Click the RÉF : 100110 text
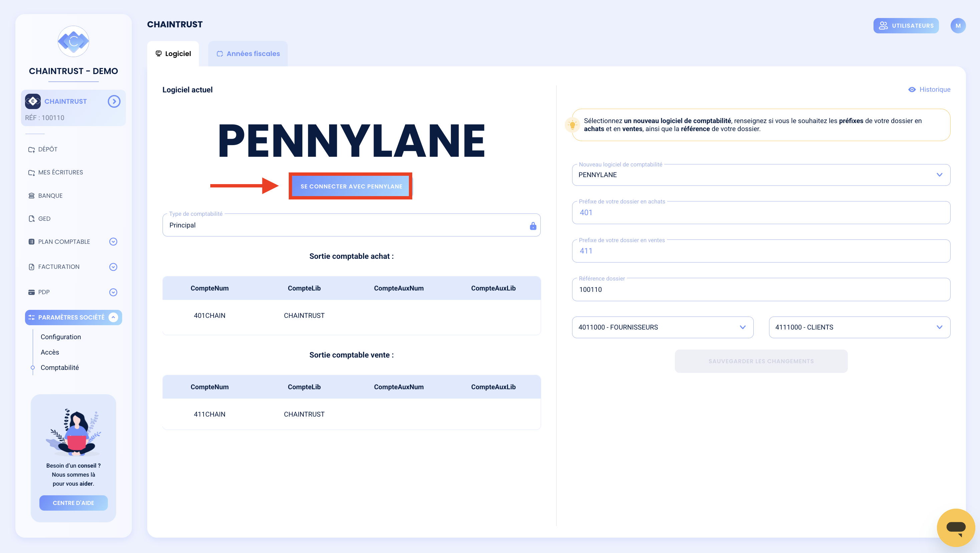Viewport: 980px width, 553px height. pyautogui.click(x=44, y=118)
